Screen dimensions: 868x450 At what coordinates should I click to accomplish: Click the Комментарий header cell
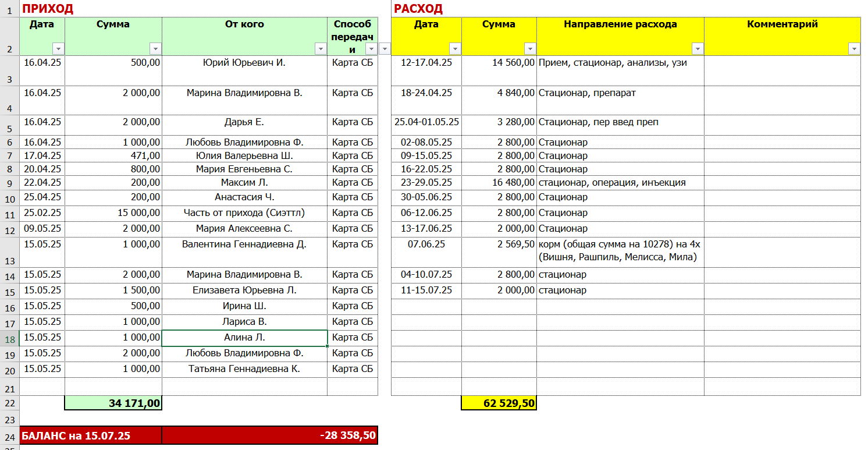(782, 36)
